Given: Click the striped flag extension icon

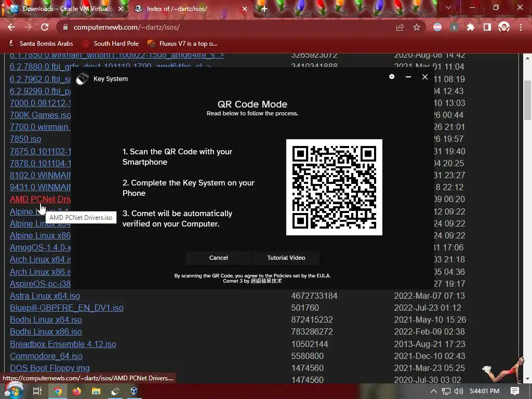Looking at the screenshot, I should 437,28.
